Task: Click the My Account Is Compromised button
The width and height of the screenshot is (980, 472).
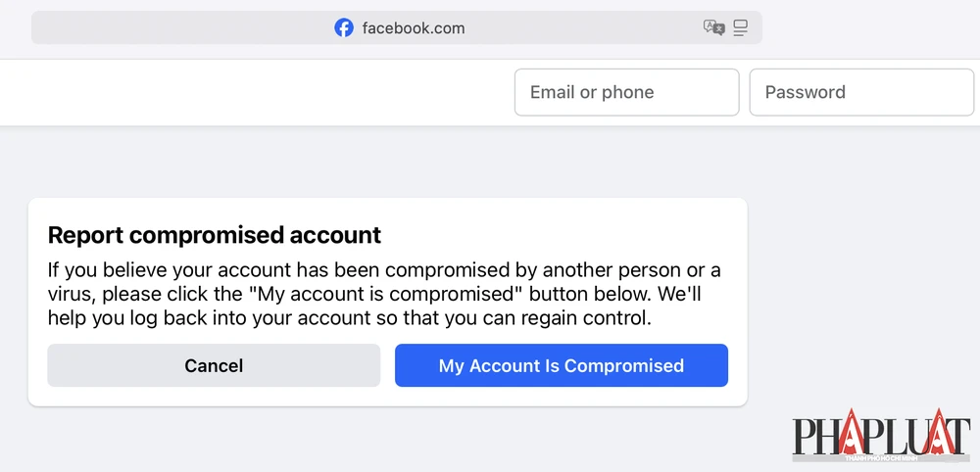Action: (561, 365)
